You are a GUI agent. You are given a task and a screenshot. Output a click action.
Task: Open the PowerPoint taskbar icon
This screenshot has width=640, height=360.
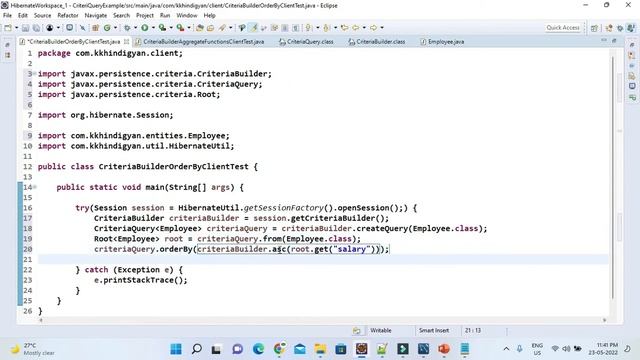pos(444,349)
